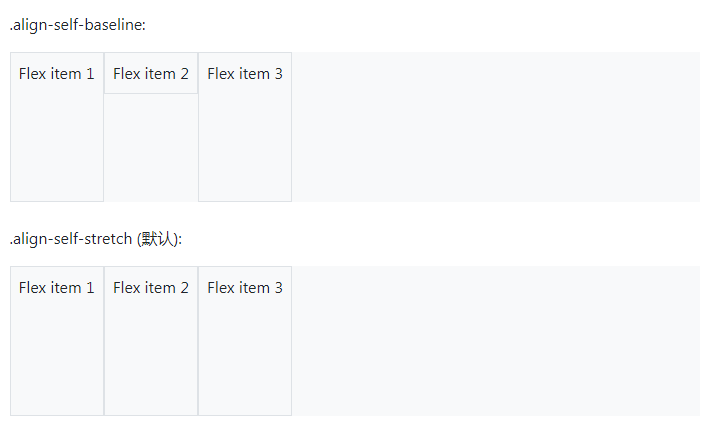Click the digit 3 in stretch Flex item 3
The width and height of the screenshot is (714, 430).
point(278,288)
